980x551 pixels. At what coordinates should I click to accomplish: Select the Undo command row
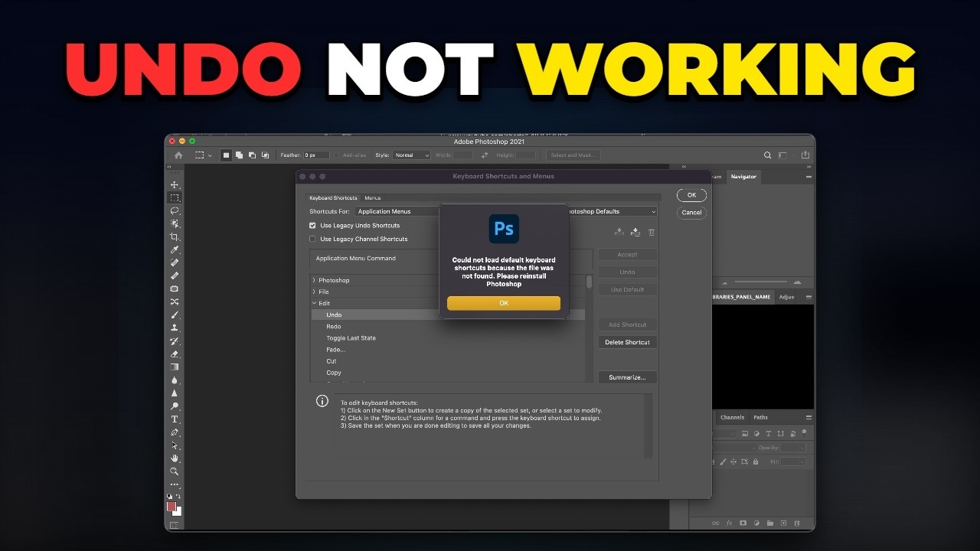coord(448,315)
